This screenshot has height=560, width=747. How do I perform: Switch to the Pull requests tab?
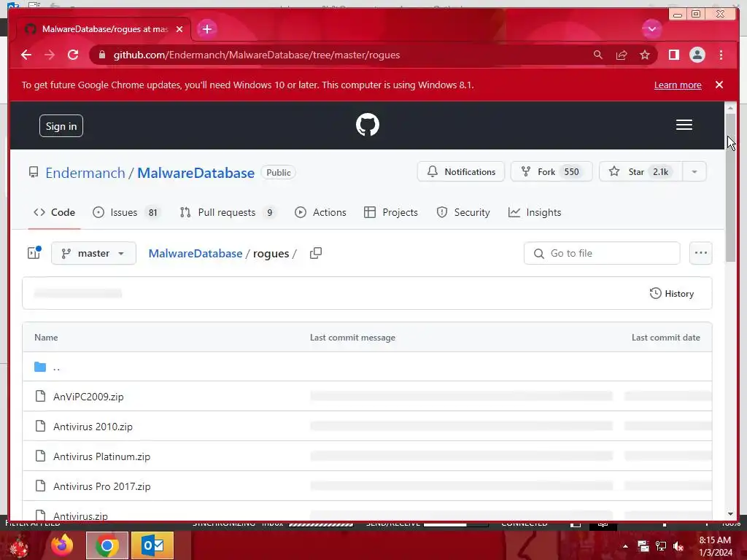228,212
